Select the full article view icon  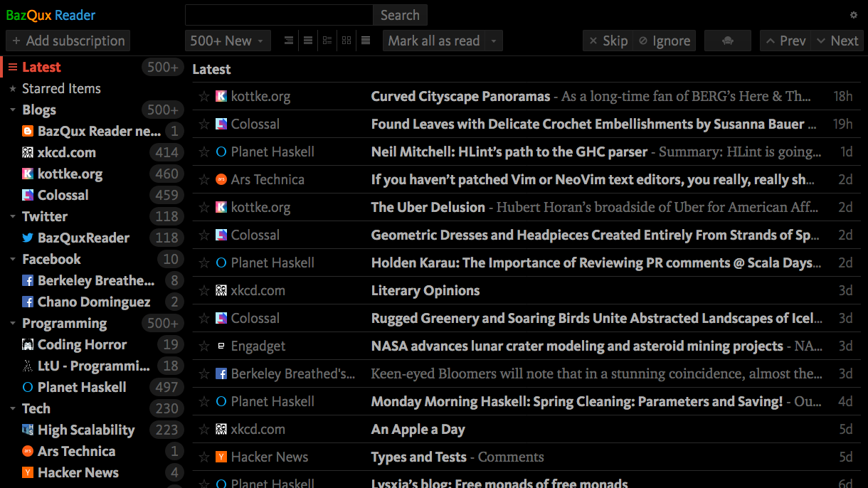click(x=366, y=41)
